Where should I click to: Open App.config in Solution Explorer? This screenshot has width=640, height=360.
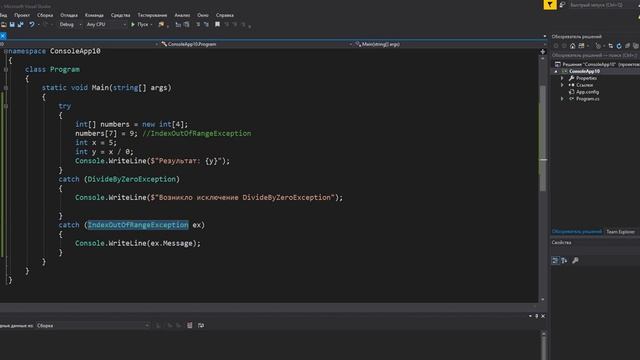pyautogui.click(x=587, y=92)
